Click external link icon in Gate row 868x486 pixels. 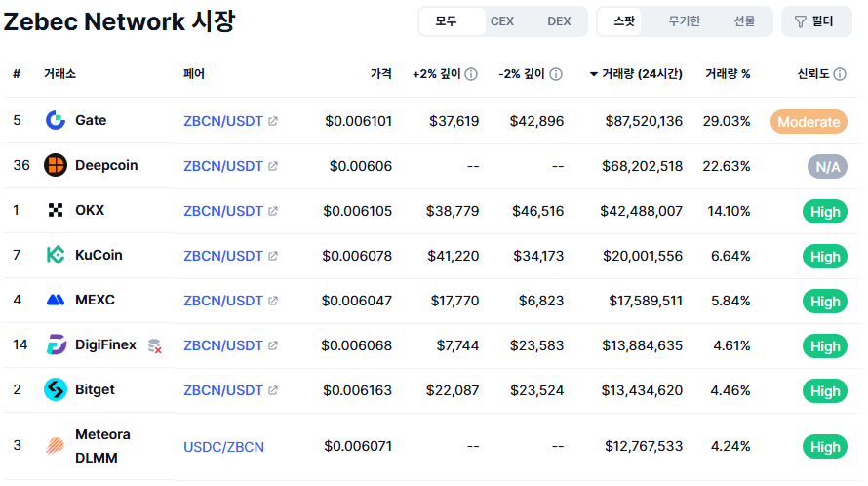pos(273,121)
